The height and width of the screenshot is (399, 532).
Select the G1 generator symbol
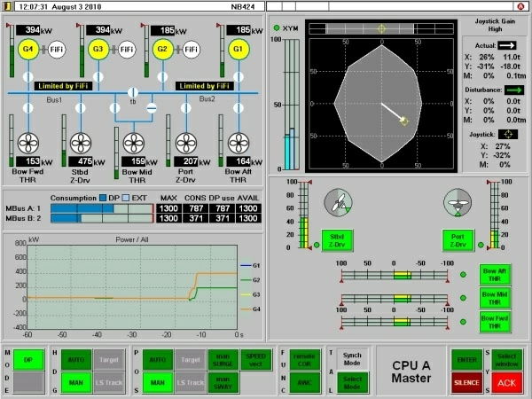[x=237, y=49]
